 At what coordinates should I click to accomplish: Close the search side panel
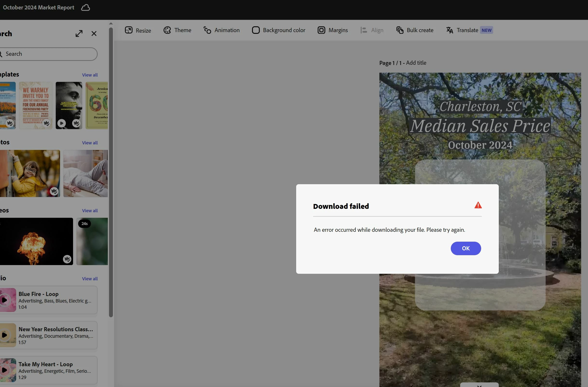coord(94,34)
